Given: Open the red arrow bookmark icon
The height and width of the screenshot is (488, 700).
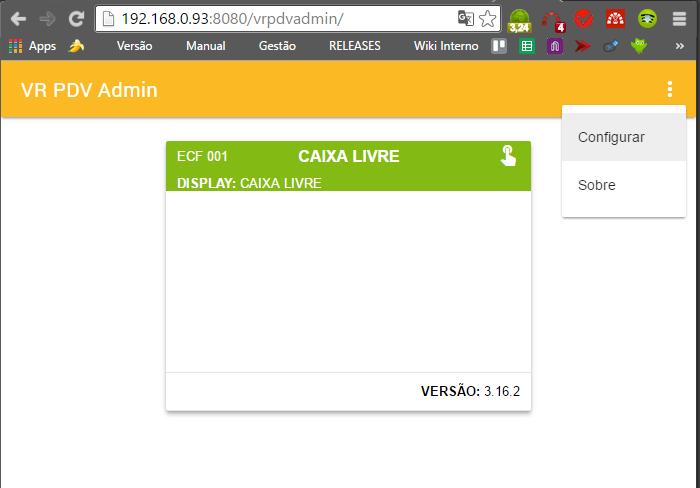Looking at the screenshot, I should [x=583, y=46].
